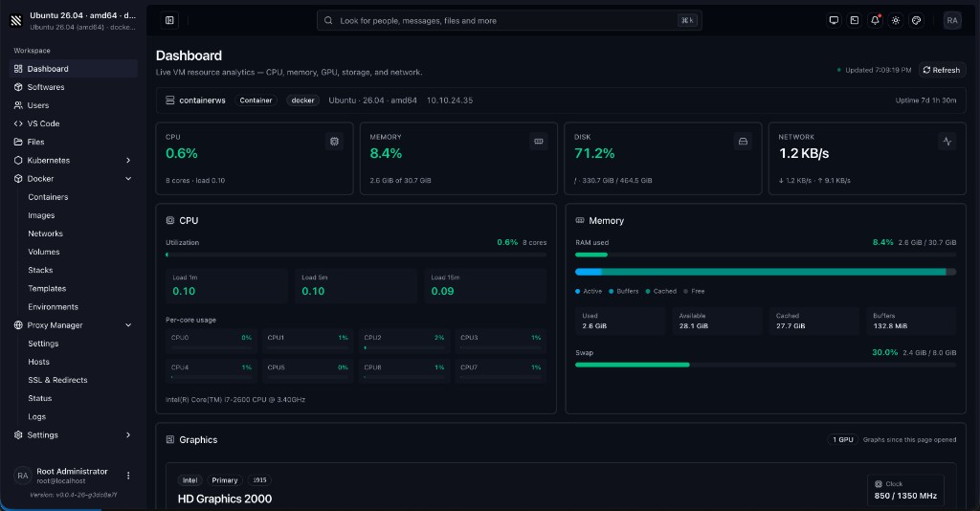Click the Docker cube icon
The width and height of the screenshot is (980, 511).
[x=18, y=179]
